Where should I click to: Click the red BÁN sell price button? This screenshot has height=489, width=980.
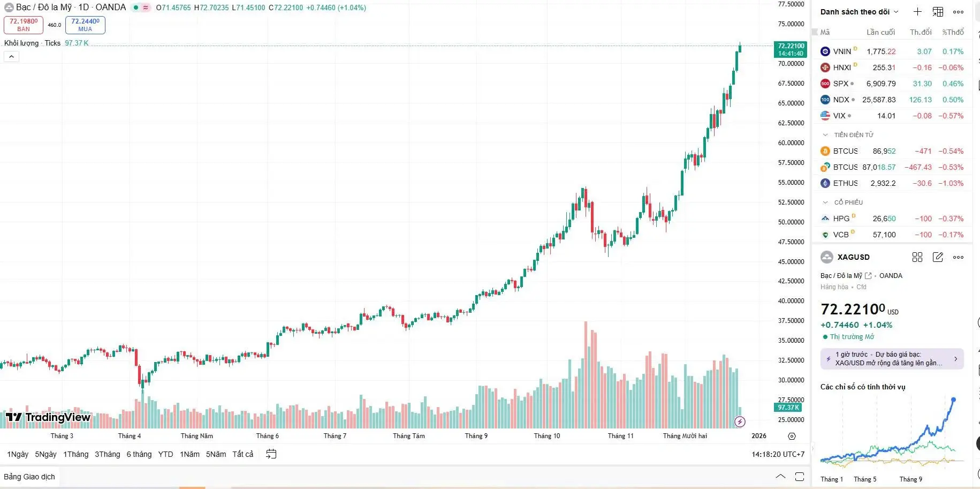pyautogui.click(x=24, y=25)
